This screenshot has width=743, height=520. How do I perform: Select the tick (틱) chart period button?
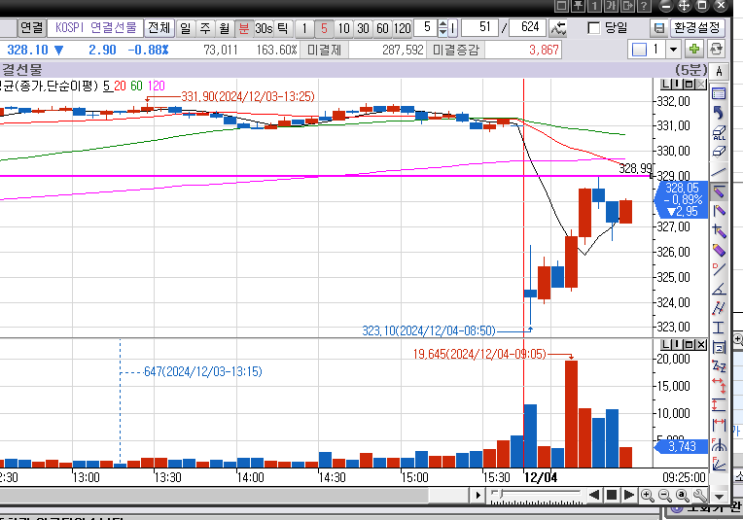pyautogui.click(x=282, y=28)
